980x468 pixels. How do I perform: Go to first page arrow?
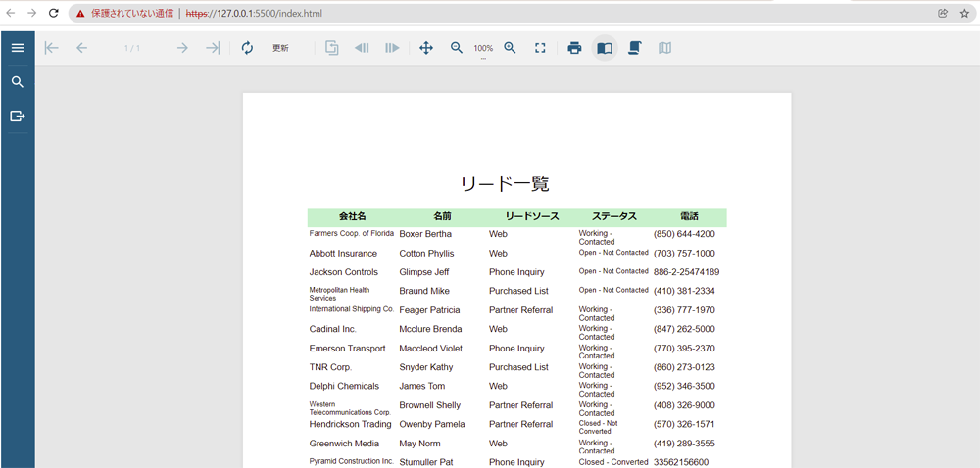click(51, 48)
